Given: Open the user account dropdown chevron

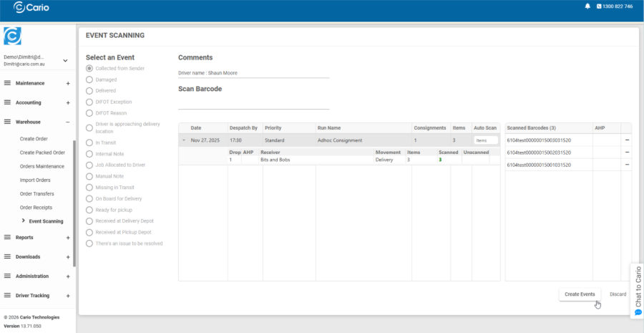Looking at the screenshot, I should point(65,60).
